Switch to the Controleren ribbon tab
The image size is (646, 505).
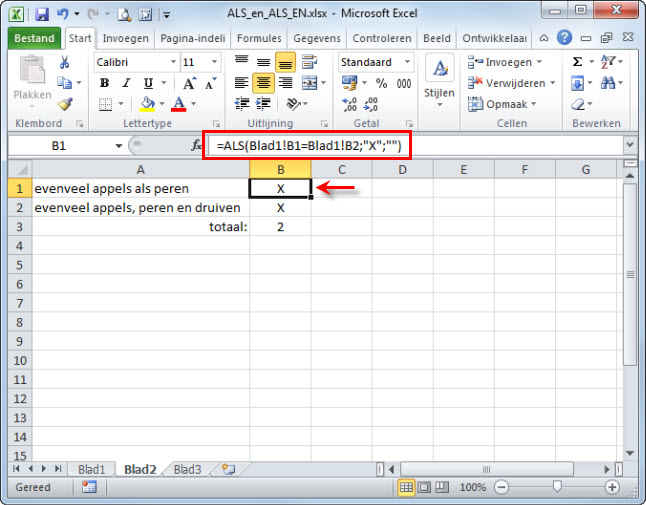382,38
